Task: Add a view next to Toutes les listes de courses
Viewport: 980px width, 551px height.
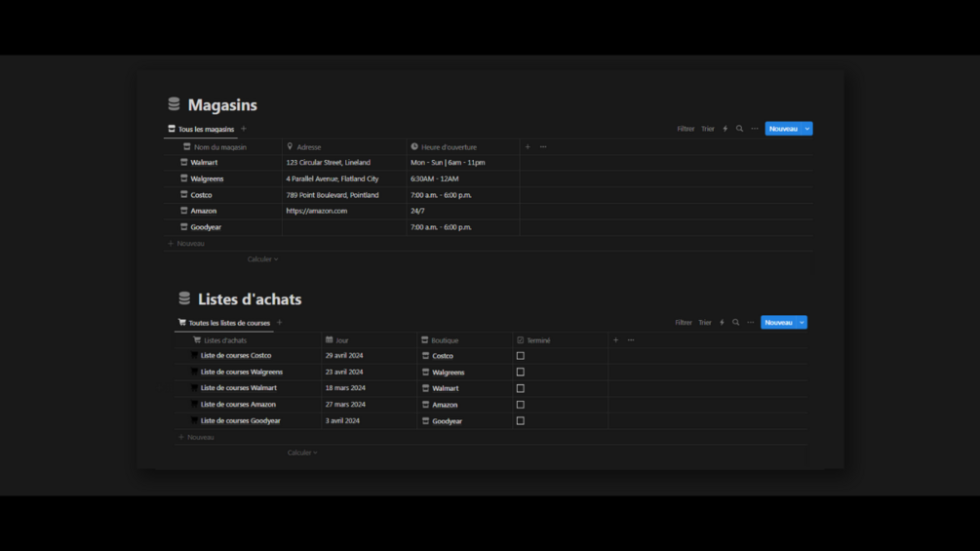Action: click(280, 323)
